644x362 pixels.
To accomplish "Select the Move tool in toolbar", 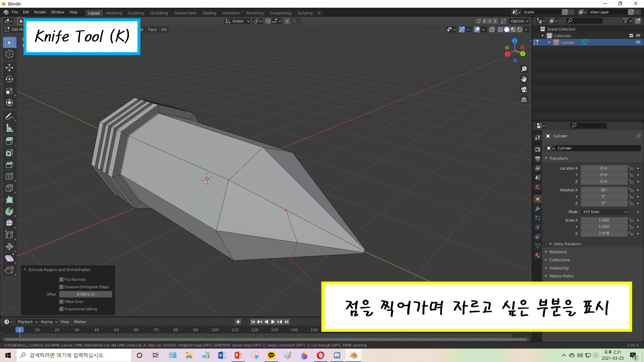I will (9, 67).
